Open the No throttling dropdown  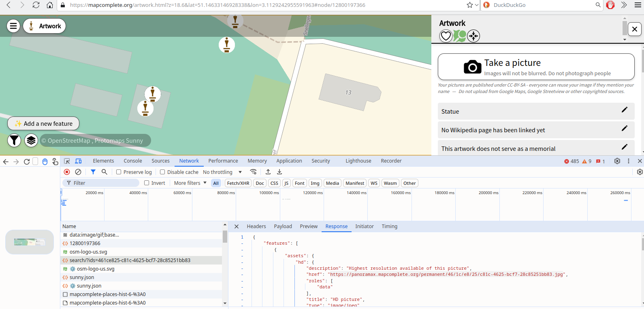tap(222, 172)
